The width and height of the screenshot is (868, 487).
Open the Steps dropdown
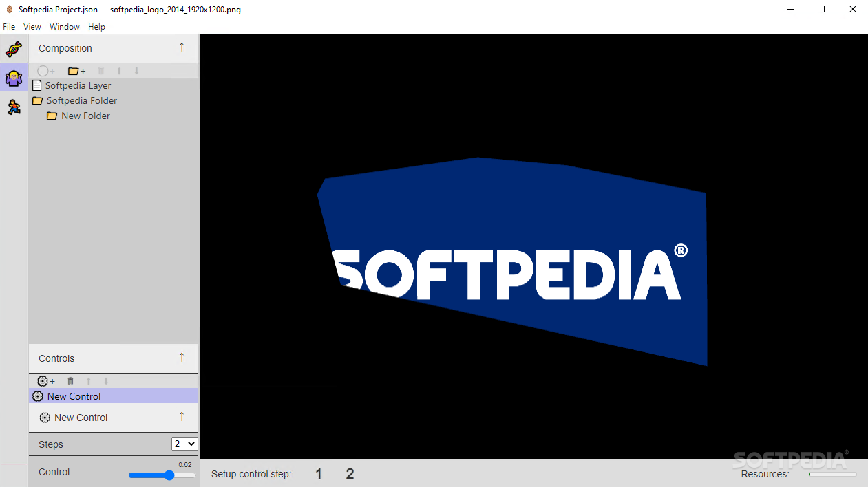pyautogui.click(x=184, y=444)
